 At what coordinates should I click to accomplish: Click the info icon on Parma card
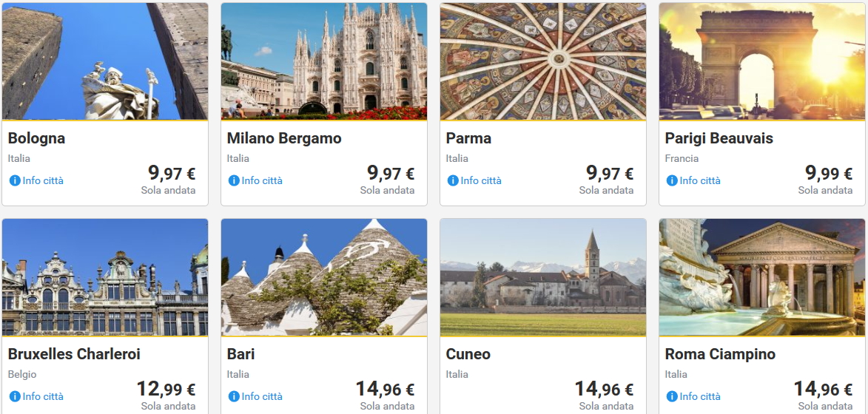[452, 180]
